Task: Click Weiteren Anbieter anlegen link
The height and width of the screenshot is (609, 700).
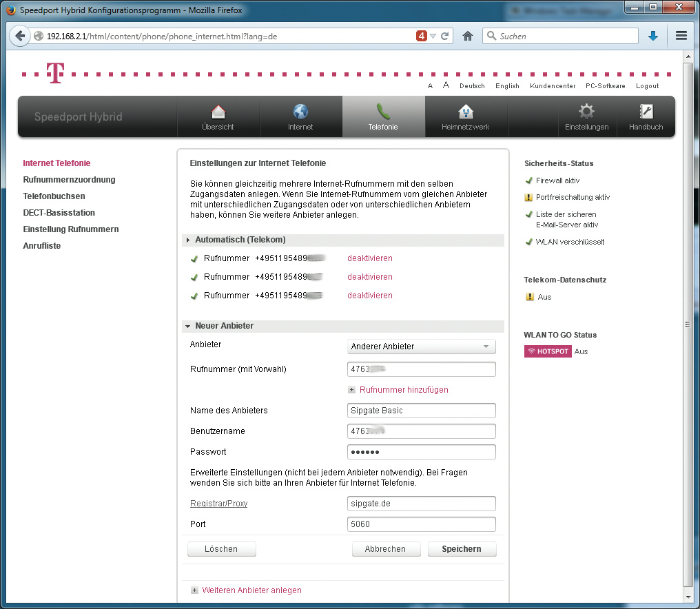Action: pyautogui.click(x=251, y=590)
